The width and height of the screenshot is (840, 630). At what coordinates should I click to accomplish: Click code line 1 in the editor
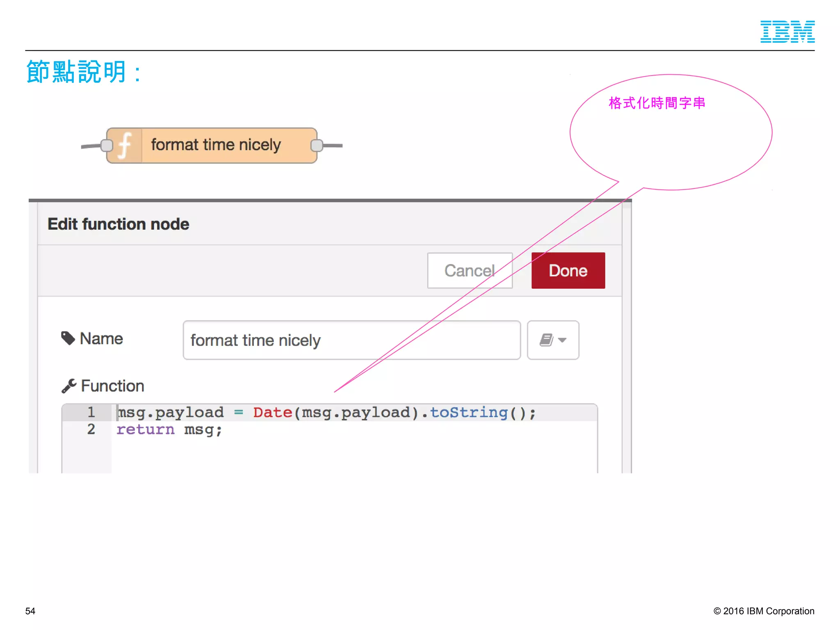326,413
